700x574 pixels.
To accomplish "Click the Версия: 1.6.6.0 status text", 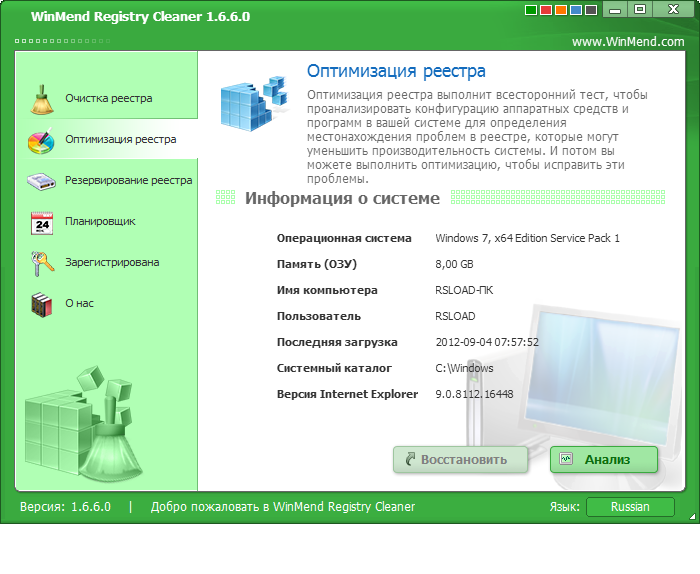I will [65, 507].
